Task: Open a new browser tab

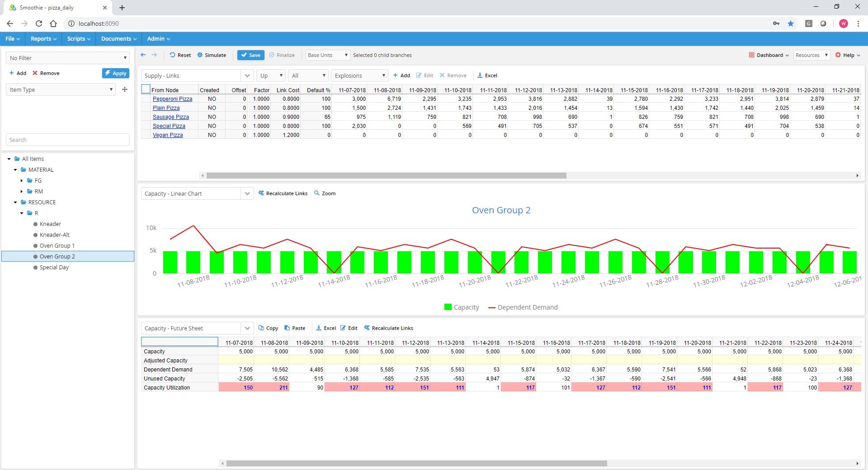Action: (x=122, y=8)
